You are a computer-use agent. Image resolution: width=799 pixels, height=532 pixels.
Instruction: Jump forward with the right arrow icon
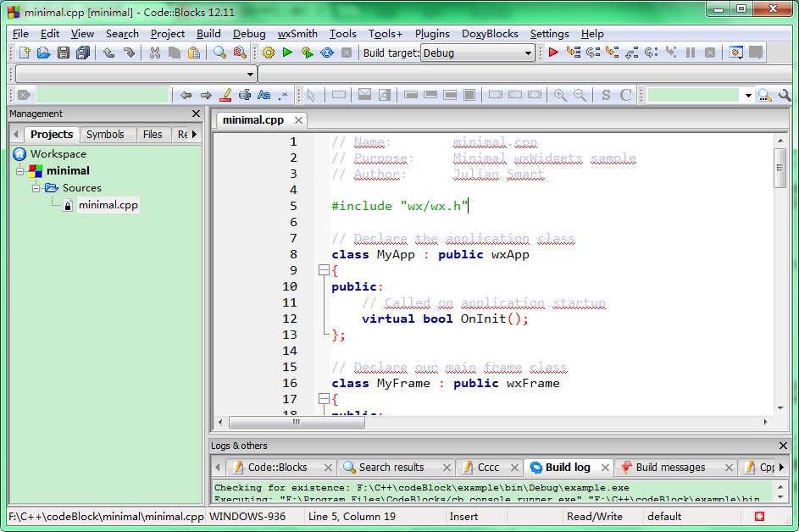tap(206, 95)
